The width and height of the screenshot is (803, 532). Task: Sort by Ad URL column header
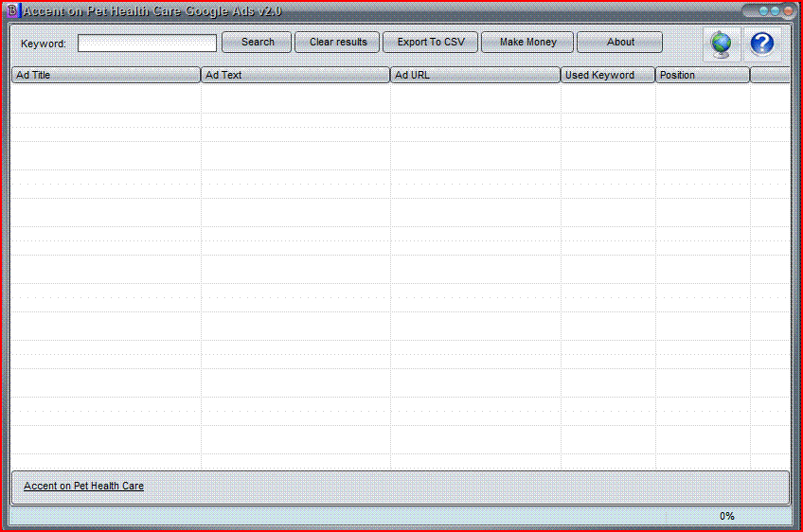click(475, 75)
